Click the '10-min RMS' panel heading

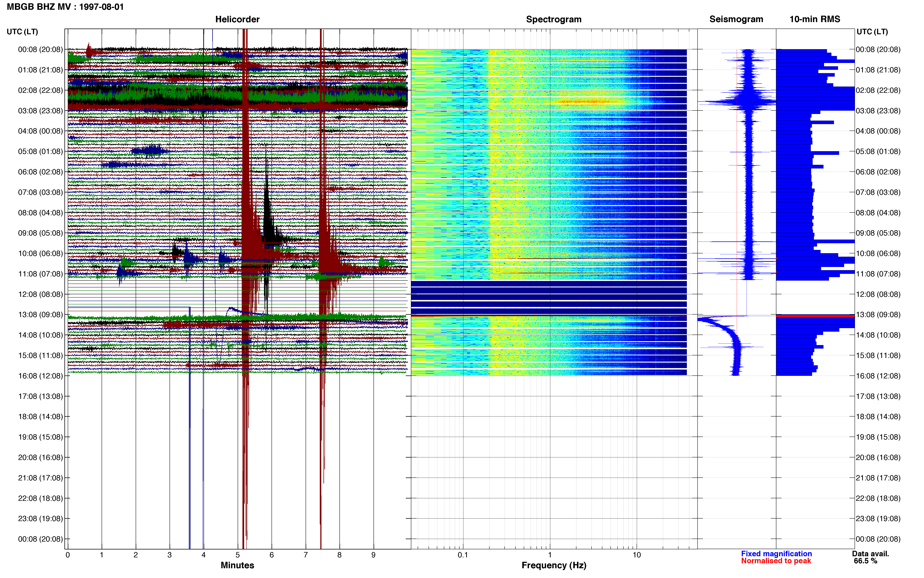pyautogui.click(x=815, y=19)
